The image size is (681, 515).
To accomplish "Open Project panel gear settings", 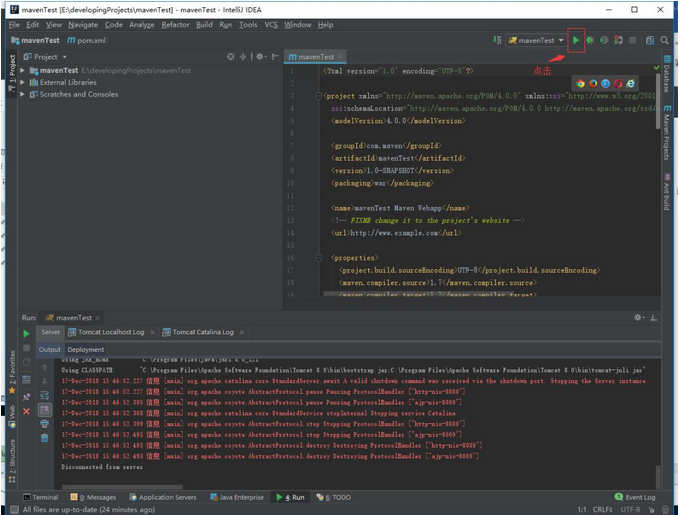I will [260, 56].
